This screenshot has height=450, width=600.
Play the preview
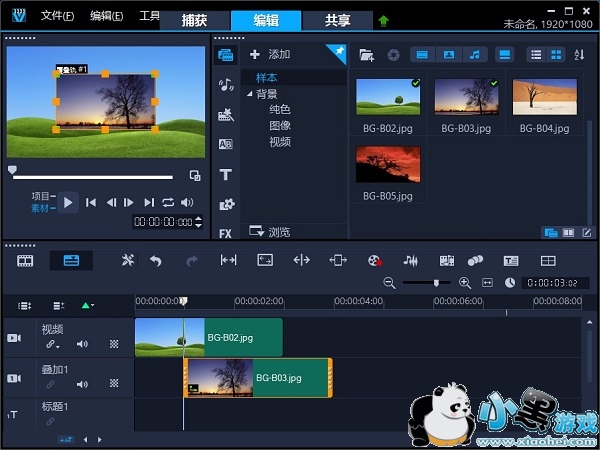tap(68, 202)
